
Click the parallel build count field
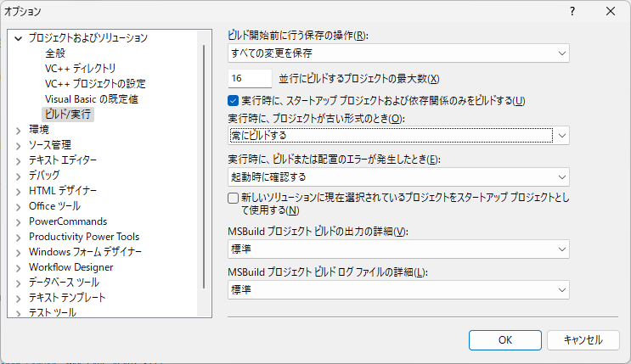tap(250, 79)
